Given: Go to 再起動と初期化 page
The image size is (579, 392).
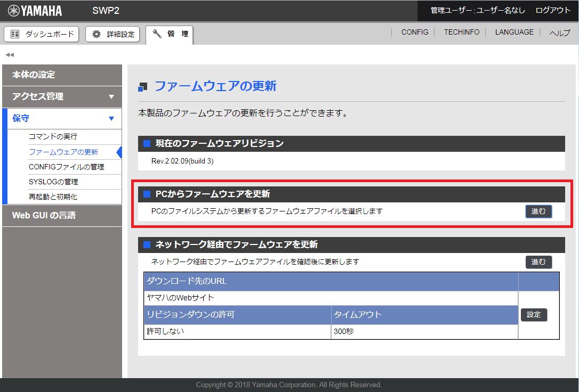Looking at the screenshot, I should coord(53,197).
